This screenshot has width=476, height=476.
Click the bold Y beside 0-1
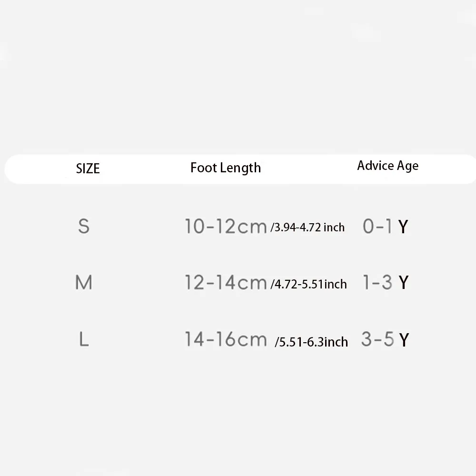(x=403, y=227)
